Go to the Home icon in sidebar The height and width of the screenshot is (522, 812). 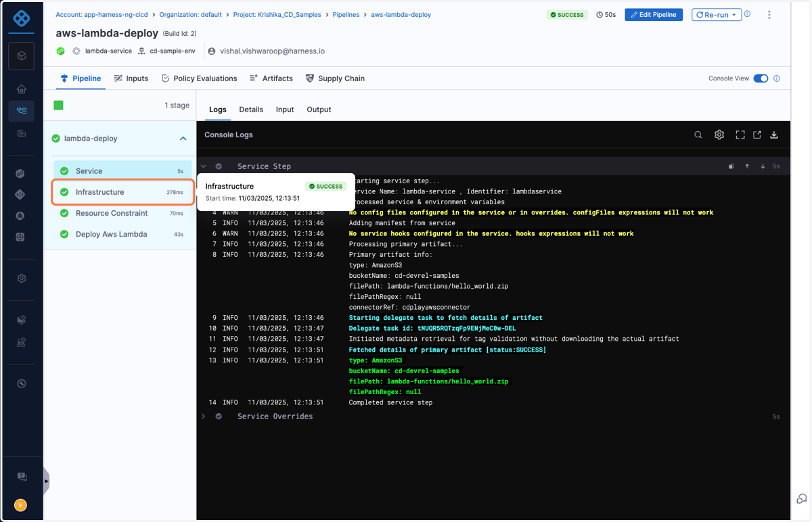[x=22, y=89]
